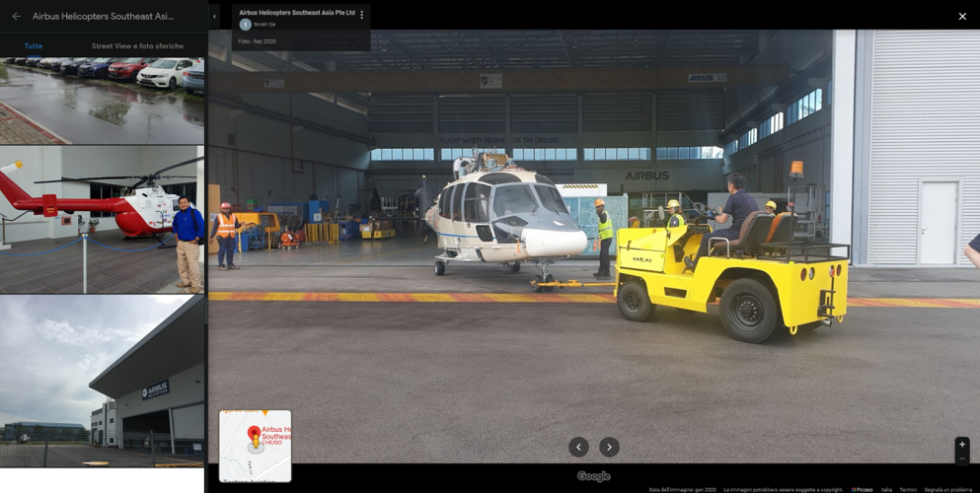Click Segnala un problema
Viewport: 980px width, 493px height.
[948, 490]
